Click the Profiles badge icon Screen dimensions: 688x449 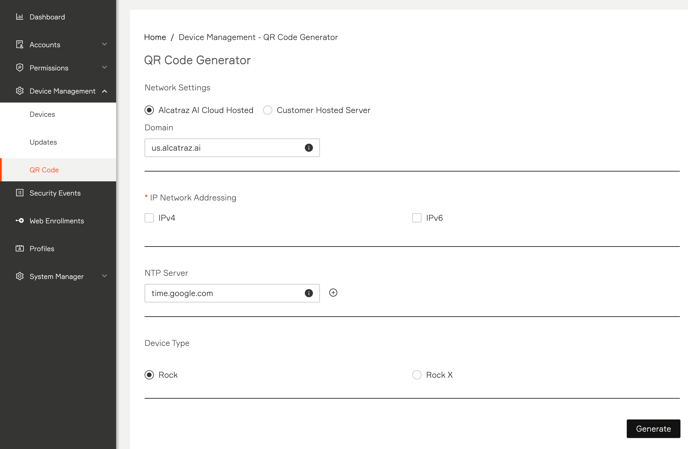tap(19, 248)
